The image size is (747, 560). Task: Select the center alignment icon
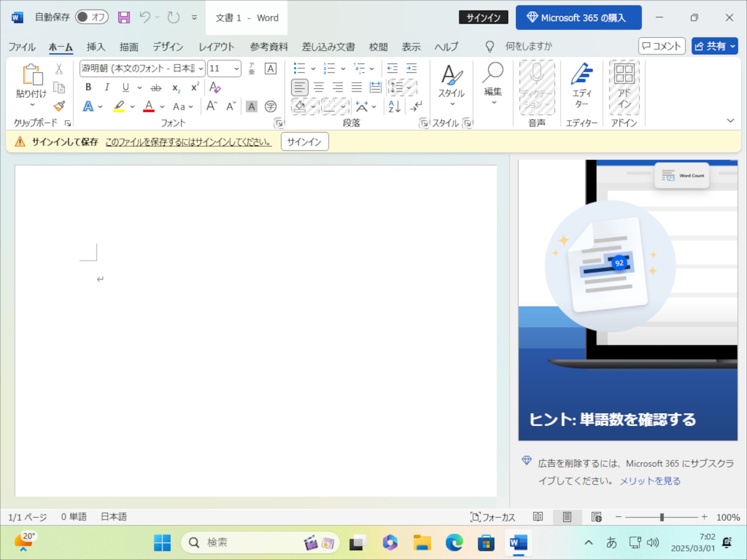pyautogui.click(x=319, y=87)
